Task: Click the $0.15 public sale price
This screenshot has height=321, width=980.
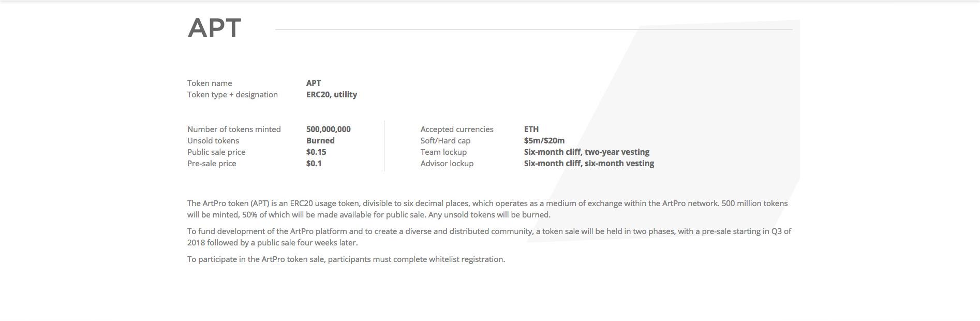Action: 316,152
